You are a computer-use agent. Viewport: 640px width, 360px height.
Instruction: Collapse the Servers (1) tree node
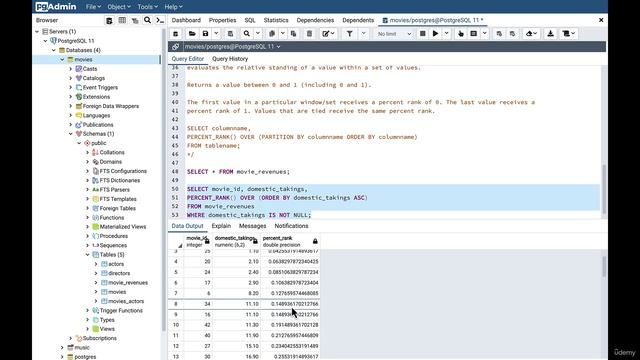tap(37, 31)
